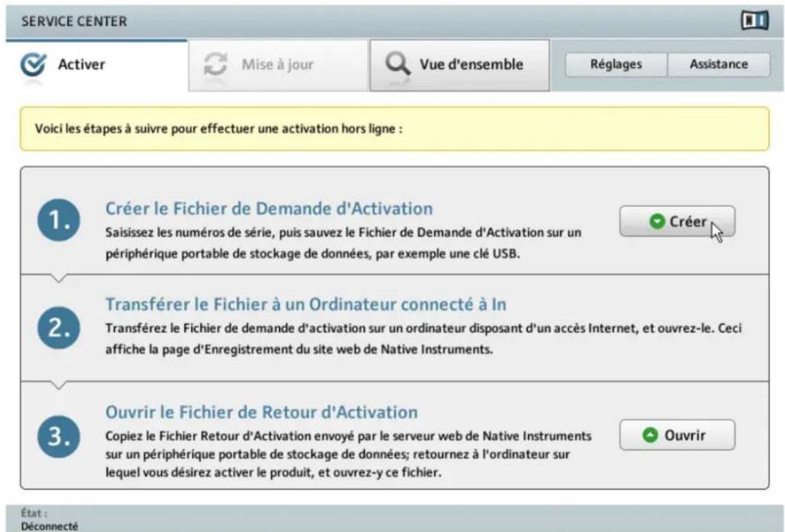Click the step 2 number circle
The image size is (785, 532).
click(59, 328)
